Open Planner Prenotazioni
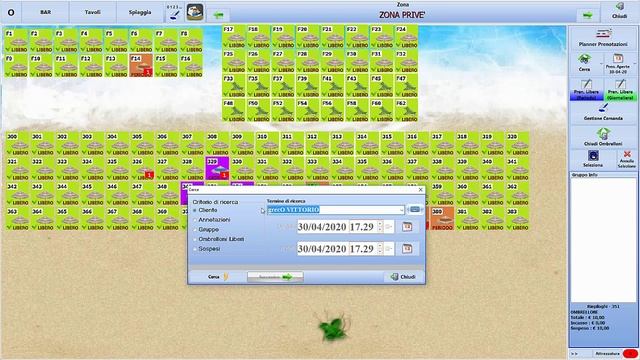 pyautogui.click(x=603, y=38)
